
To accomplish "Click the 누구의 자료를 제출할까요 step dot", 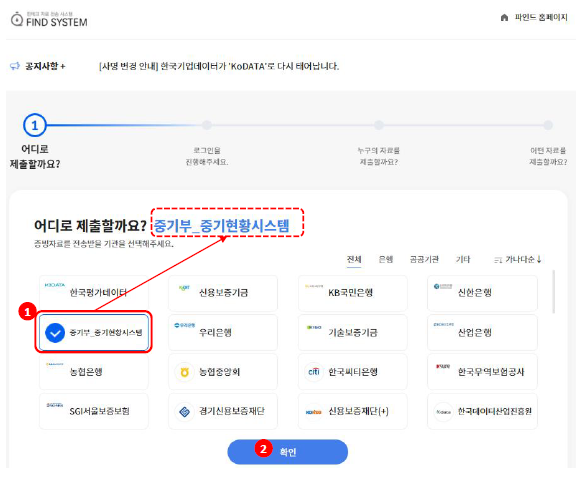I will [x=378, y=125].
